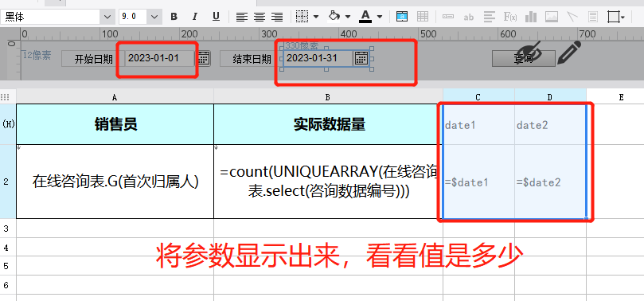
Task: Select row 3 header
Action: coord(8,229)
